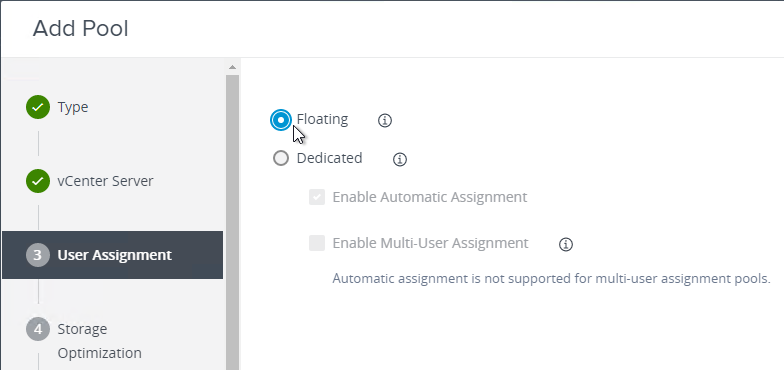Click the green checkmark for Type step
This screenshot has height=370, width=784.
click(38, 107)
